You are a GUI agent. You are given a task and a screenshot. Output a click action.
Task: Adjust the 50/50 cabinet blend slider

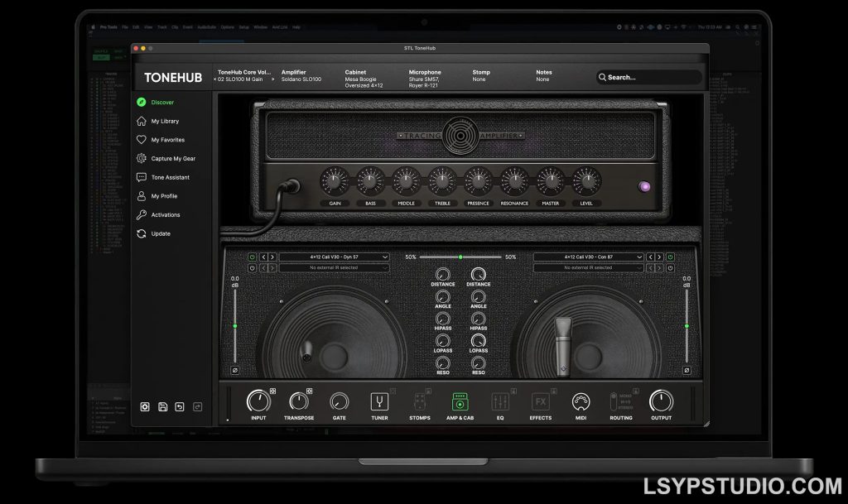coord(460,257)
